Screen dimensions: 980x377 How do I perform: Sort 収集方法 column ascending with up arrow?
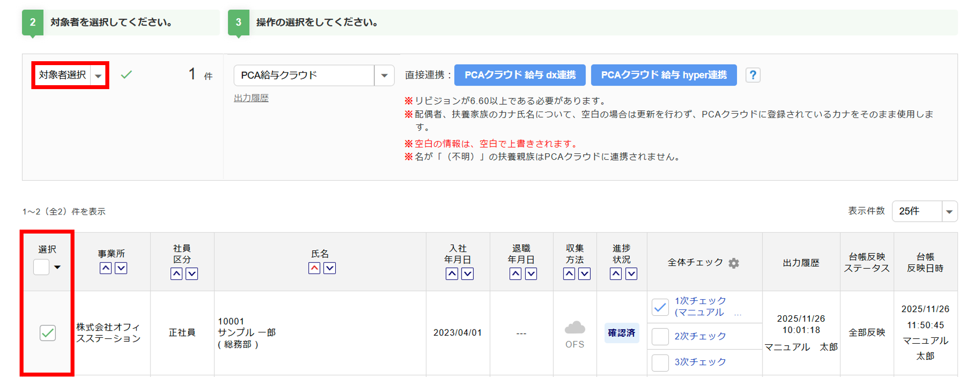point(569,274)
